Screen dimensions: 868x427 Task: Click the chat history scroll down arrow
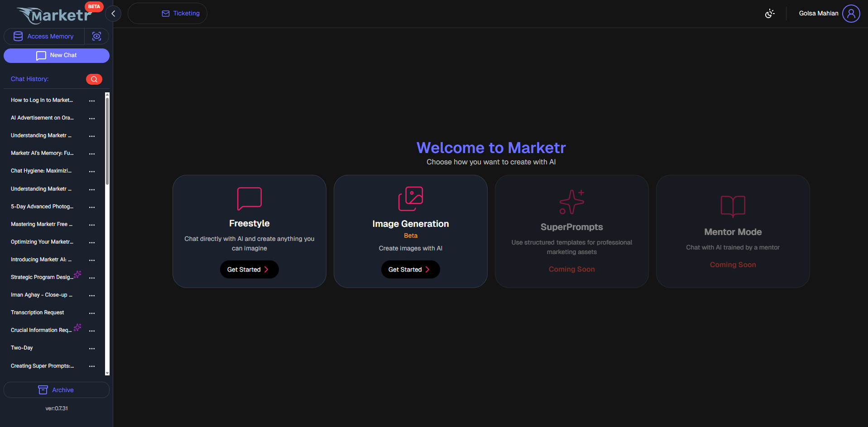[x=107, y=373]
